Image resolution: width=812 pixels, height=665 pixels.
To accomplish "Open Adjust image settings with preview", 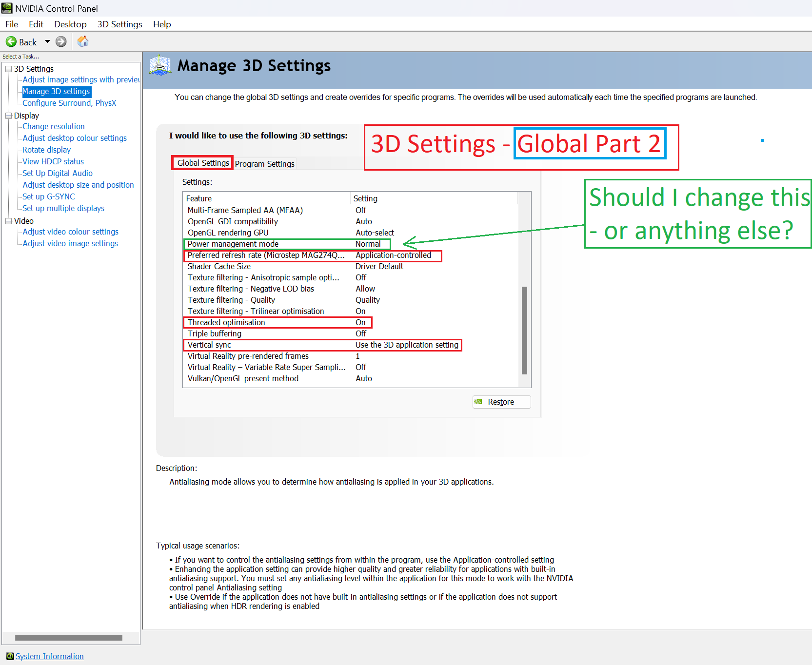I will click(x=81, y=79).
